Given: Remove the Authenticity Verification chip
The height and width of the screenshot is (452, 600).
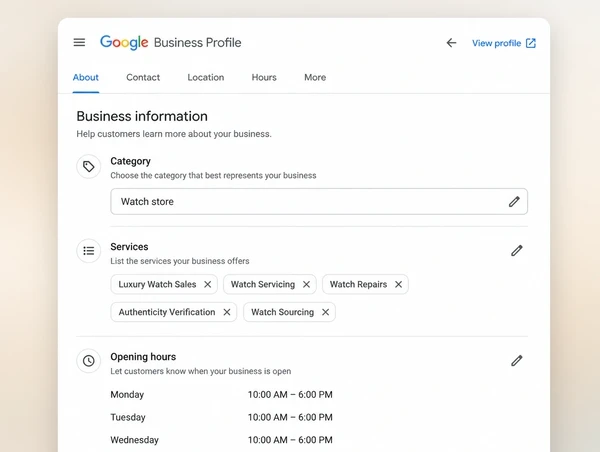Looking at the screenshot, I should tap(227, 312).
